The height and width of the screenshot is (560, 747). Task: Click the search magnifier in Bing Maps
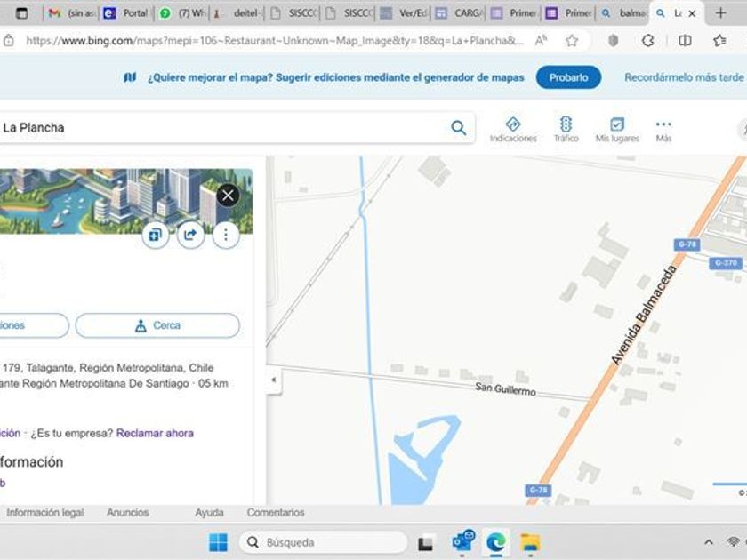[458, 128]
